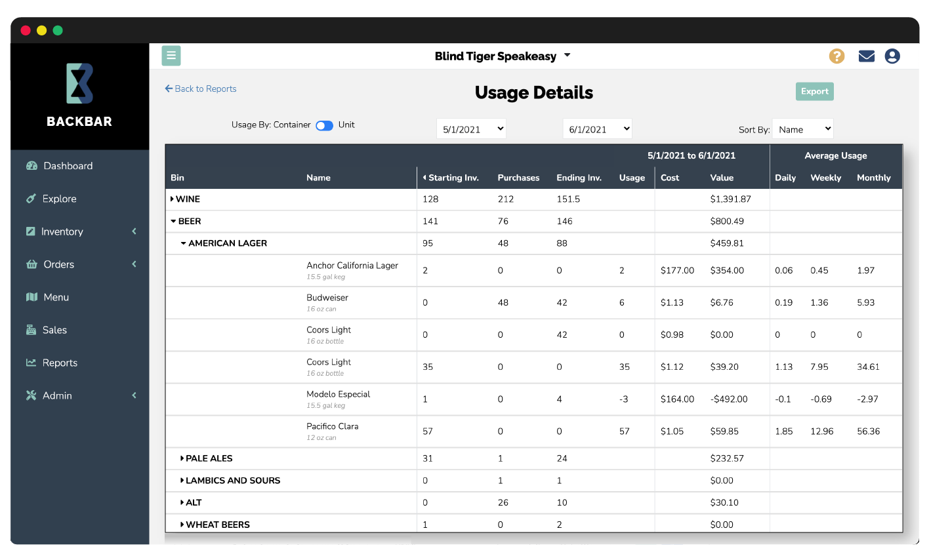This screenshot has height=560, width=929.
Task: Click the $1,391.87 WINE value
Action: [x=730, y=199]
